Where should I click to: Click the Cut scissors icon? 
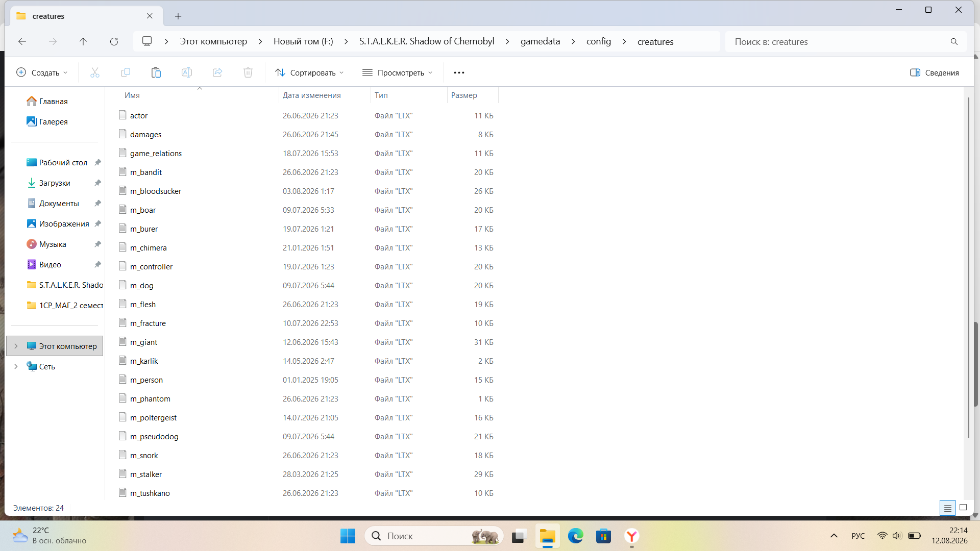(95, 72)
